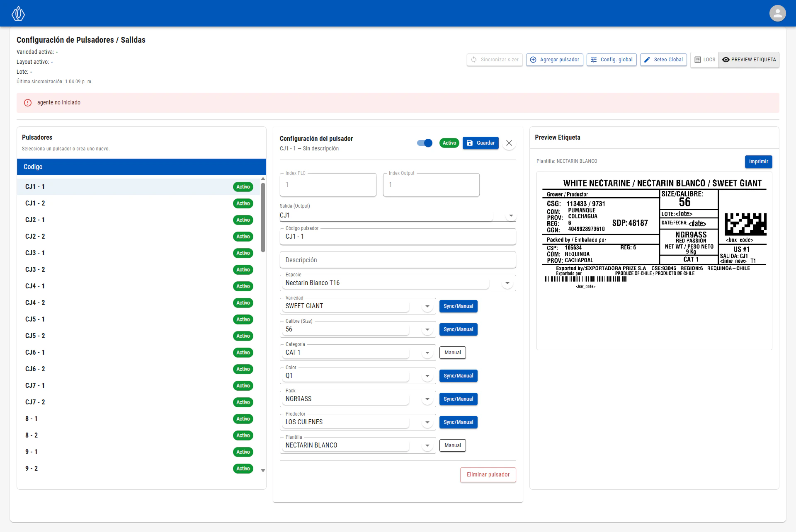The width and height of the screenshot is (796, 532).
Task: Click the leaf logo in header
Action: coord(18,13)
